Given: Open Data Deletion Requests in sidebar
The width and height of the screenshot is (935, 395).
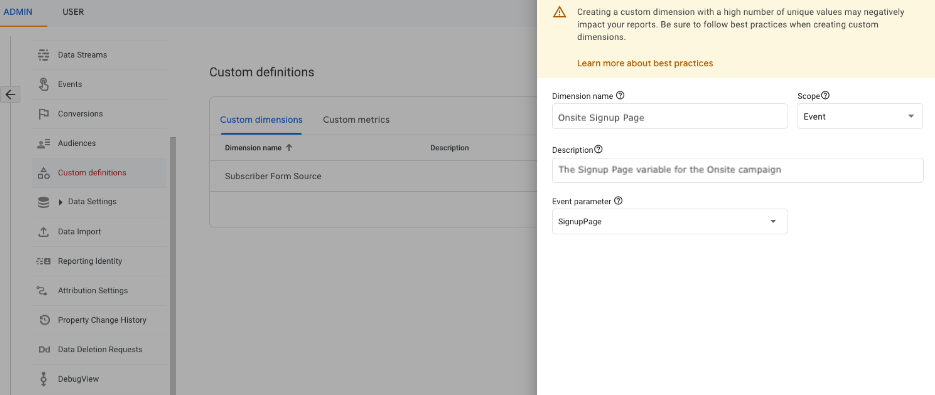Looking at the screenshot, I should coord(100,350).
